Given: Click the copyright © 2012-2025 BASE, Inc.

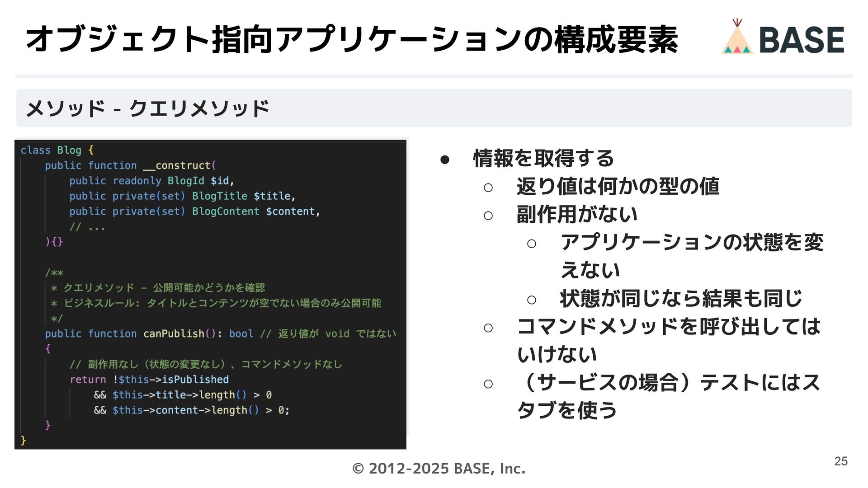Looking at the screenshot, I should coord(439,469).
